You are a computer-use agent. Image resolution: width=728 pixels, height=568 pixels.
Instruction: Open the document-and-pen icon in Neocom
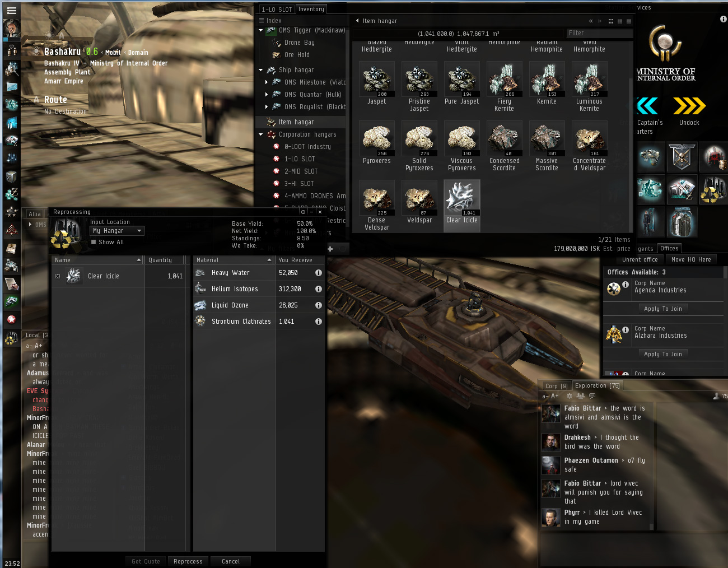12,284
